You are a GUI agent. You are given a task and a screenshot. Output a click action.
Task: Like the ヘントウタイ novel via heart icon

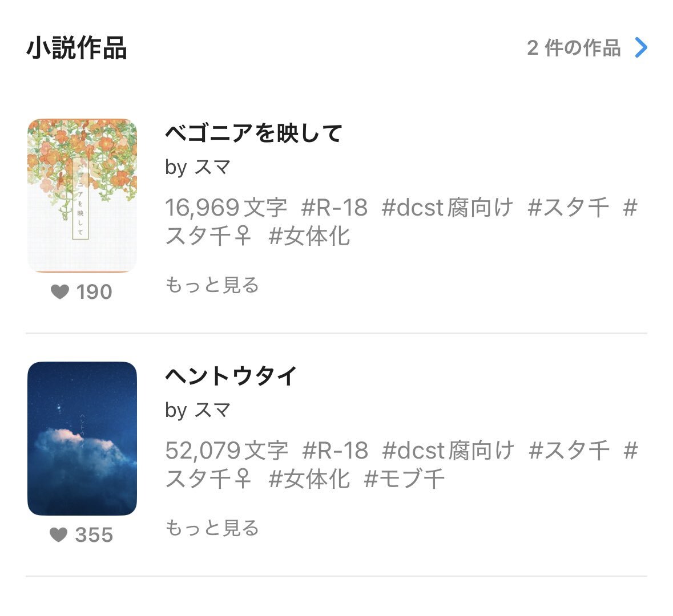pyautogui.click(x=59, y=535)
